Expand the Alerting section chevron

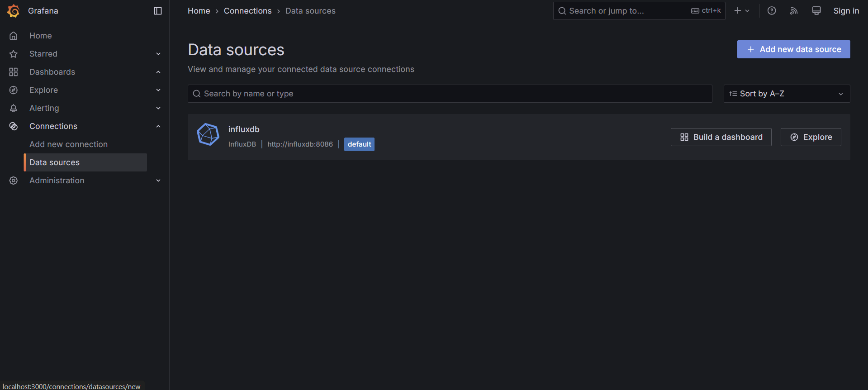click(158, 108)
